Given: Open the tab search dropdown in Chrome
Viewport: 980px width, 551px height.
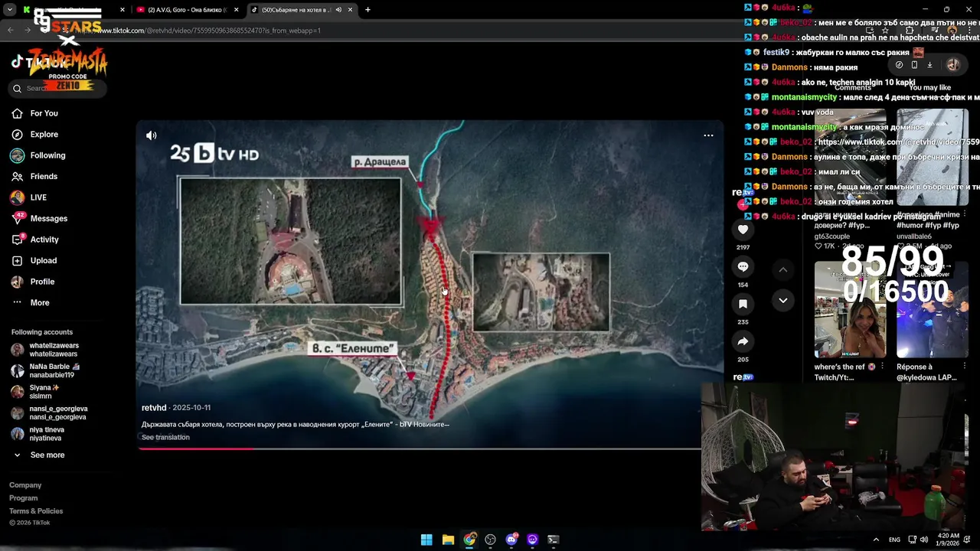Looking at the screenshot, I should click(x=9, y=10).
